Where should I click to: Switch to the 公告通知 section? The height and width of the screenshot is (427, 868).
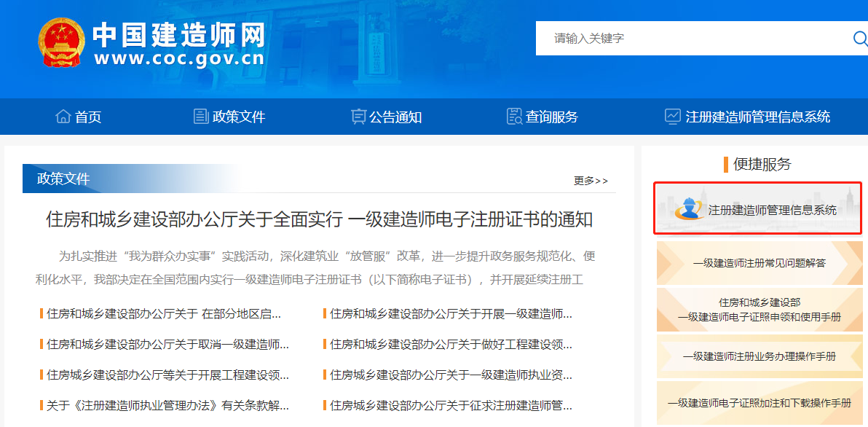[384, 117]
